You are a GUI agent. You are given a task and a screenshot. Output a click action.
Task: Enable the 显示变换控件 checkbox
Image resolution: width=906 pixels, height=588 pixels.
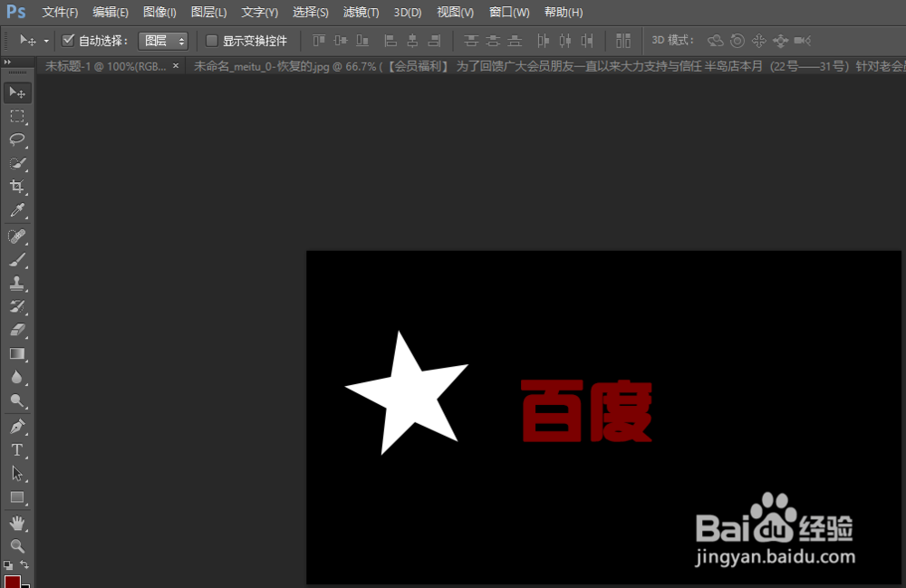(212, 41)
